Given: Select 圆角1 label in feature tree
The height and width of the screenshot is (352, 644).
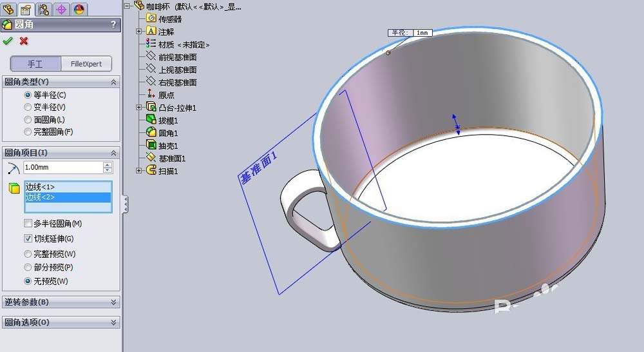Looking at the screenshot, I should 168,133.
